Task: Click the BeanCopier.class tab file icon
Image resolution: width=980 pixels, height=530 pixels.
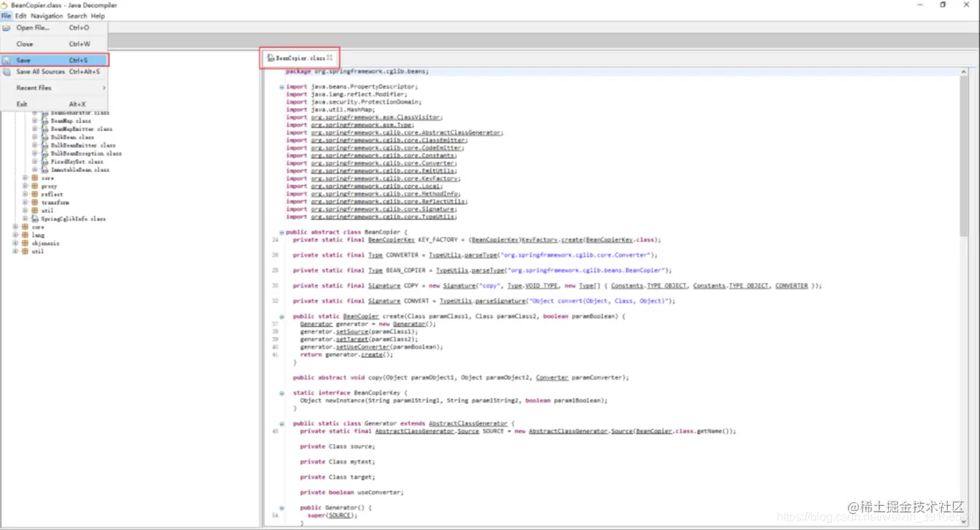Action: click(x=271, y=58)
